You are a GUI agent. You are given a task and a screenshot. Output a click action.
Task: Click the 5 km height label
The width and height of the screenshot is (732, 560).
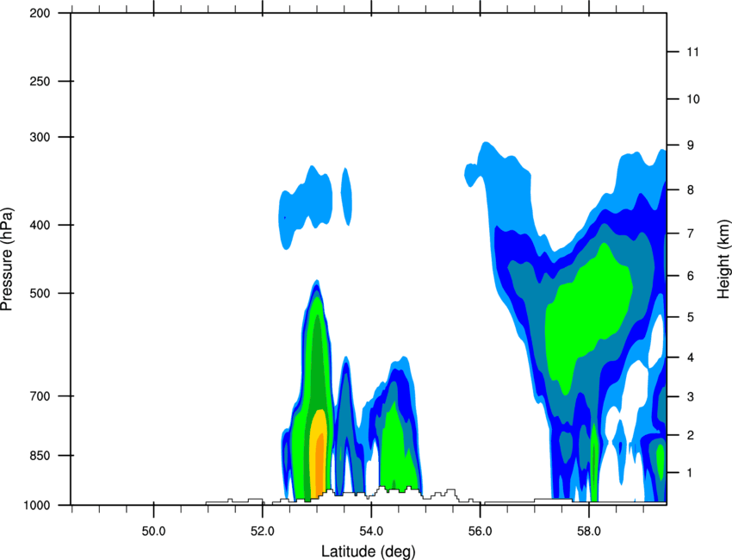691,317
